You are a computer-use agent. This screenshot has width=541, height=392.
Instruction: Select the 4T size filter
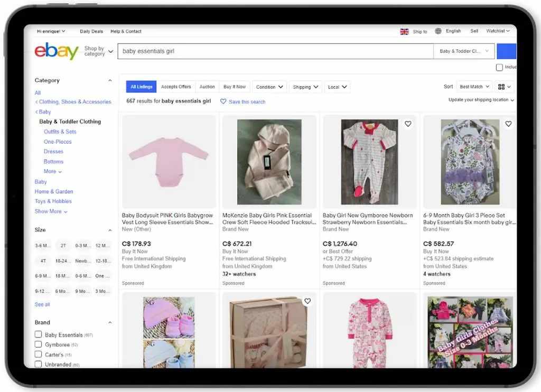[x=43, y=261]
